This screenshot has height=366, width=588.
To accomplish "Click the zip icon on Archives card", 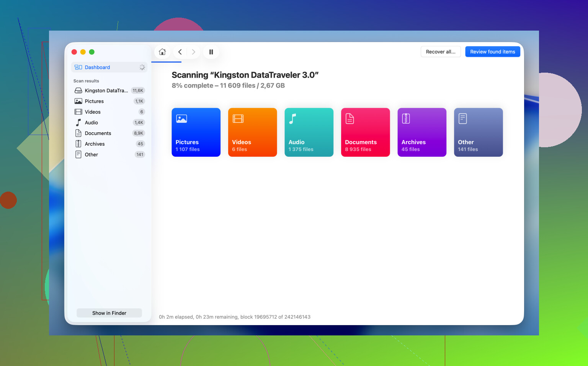I will [406, 119].
